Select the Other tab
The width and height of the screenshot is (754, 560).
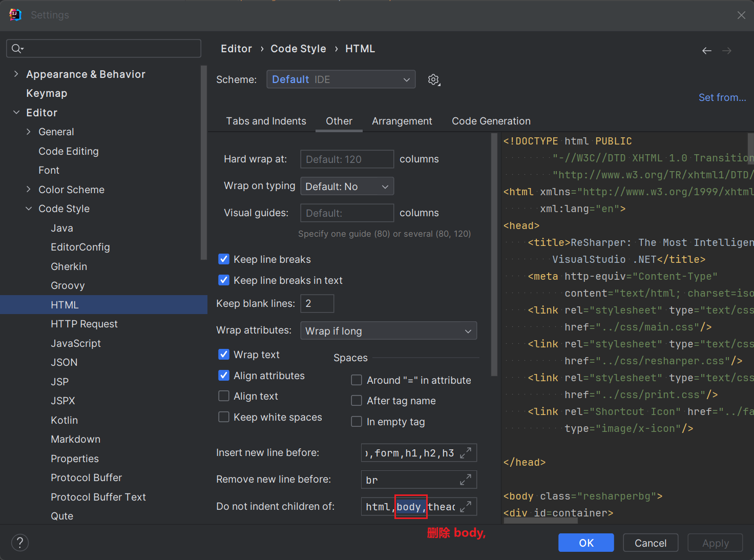point(339,121)
